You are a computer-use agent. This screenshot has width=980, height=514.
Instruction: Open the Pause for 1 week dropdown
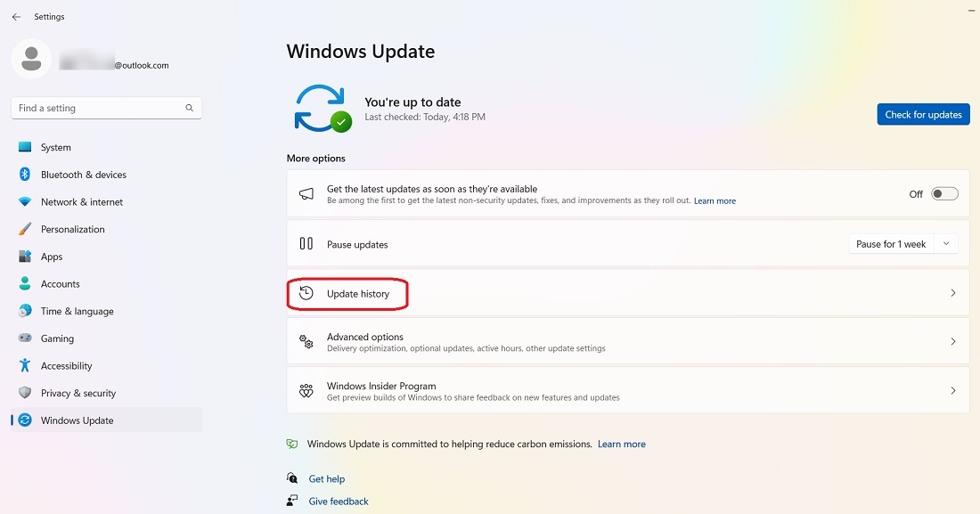(x=945, y=243)
